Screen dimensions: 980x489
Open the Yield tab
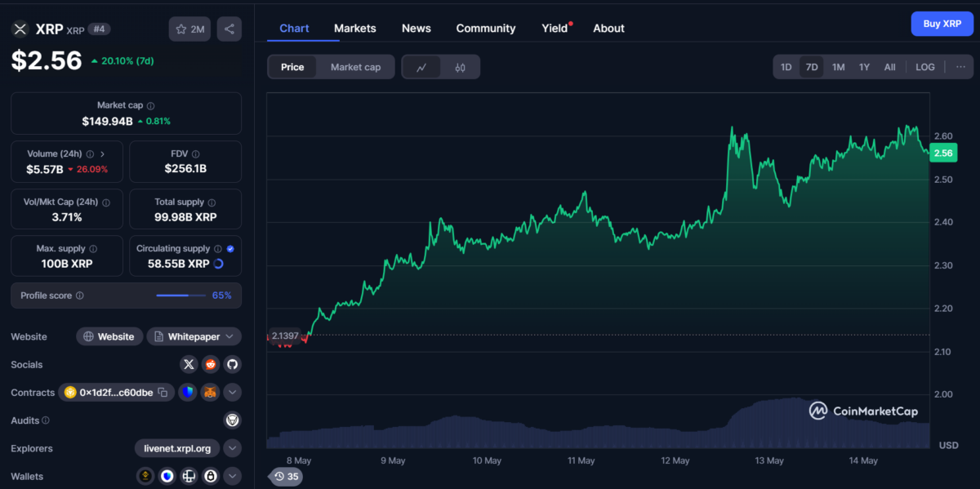[x=555, y=28]
